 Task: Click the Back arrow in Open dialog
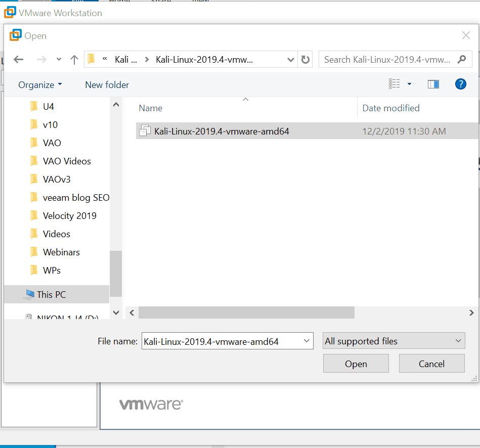[x=19, y=59]
